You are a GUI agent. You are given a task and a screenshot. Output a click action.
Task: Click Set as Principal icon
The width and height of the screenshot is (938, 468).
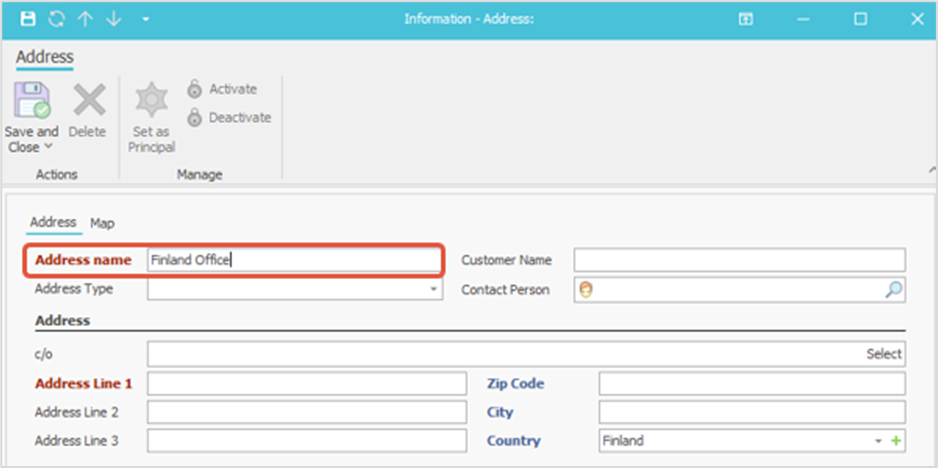(152, 101)
